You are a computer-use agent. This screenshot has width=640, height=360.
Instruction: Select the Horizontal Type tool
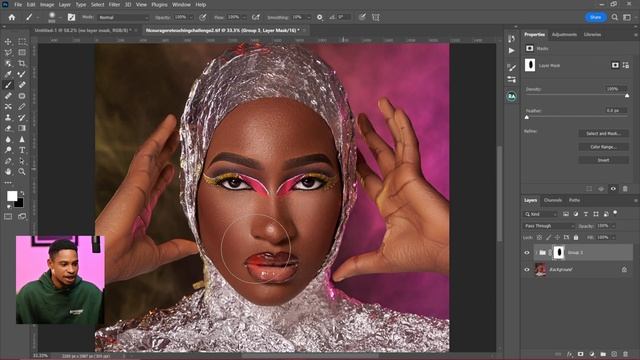(22, 150)
